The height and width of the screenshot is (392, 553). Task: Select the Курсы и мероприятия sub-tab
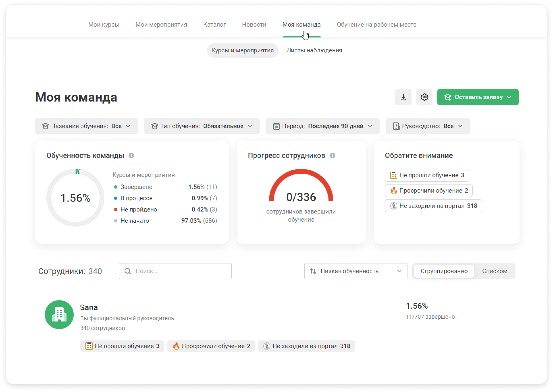click(x=242, y=50)
